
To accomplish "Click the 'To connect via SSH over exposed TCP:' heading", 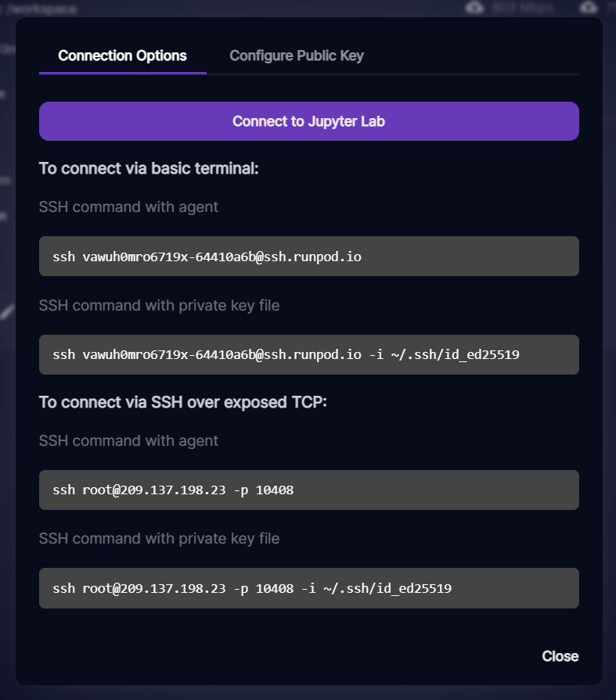I will pyautogui.click(x=182, y=402).
